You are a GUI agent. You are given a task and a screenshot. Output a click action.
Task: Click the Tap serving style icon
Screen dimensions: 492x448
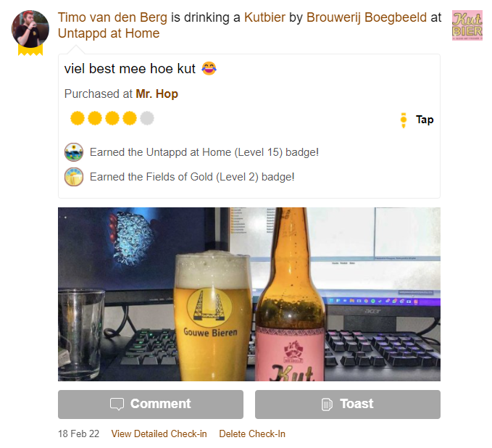click(404, 120)
